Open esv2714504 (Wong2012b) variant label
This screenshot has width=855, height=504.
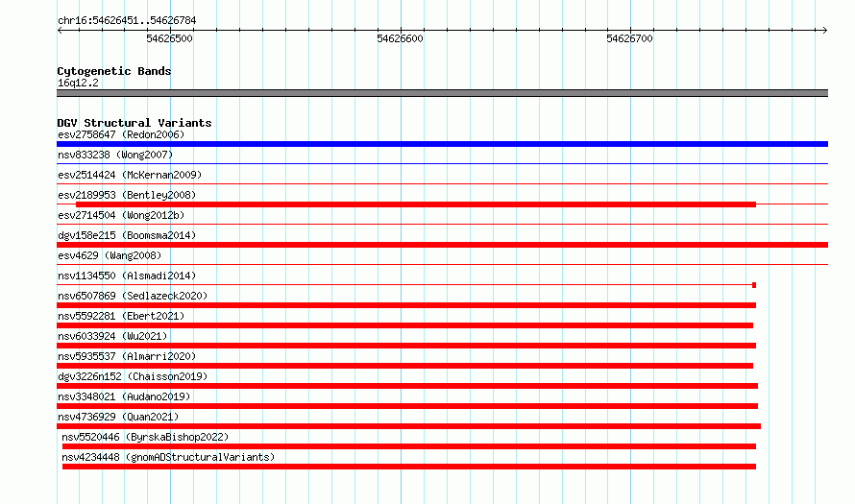coord(121,215)
